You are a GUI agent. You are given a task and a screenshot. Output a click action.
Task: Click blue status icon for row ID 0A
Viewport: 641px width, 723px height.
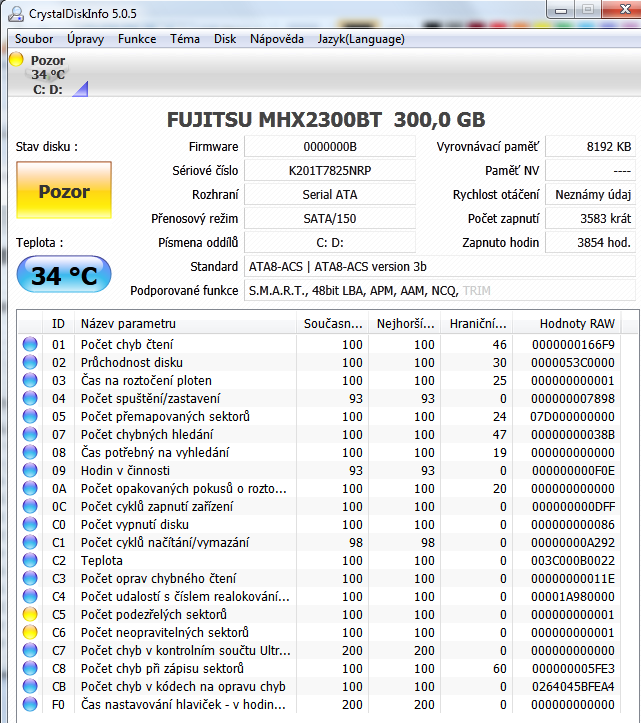pos(30,488)
